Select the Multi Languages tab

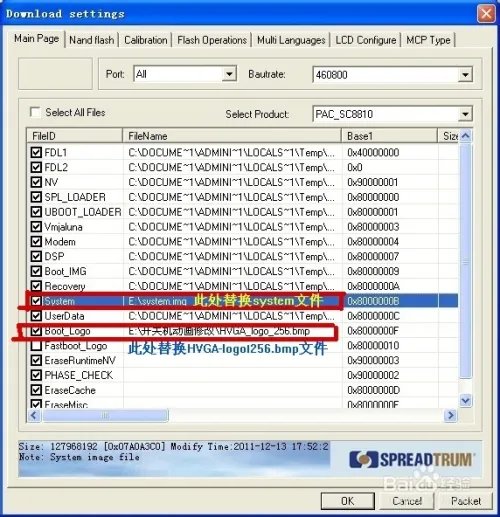point(291,40)
